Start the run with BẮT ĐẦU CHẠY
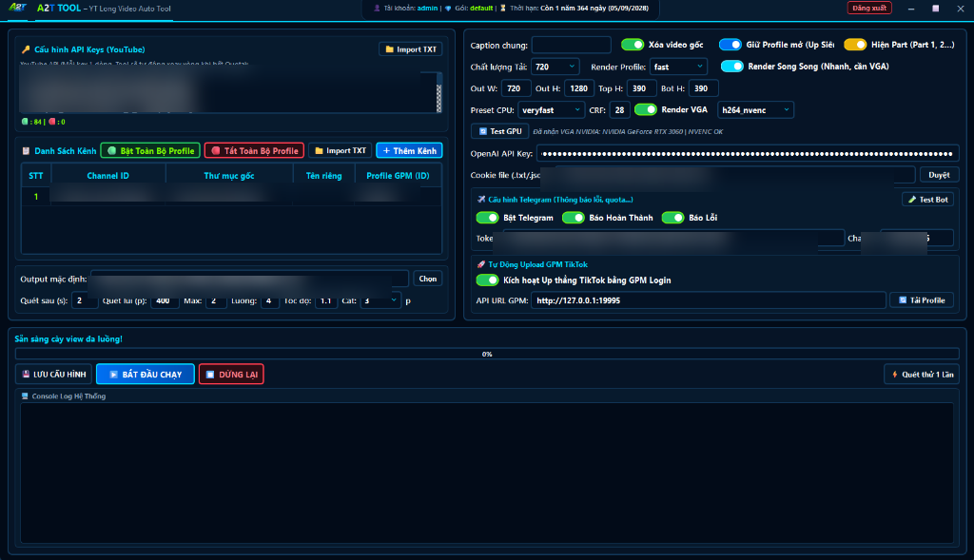The height and width of the screenshot is (560, 974). pyautogui.click(x=146, y=375)
